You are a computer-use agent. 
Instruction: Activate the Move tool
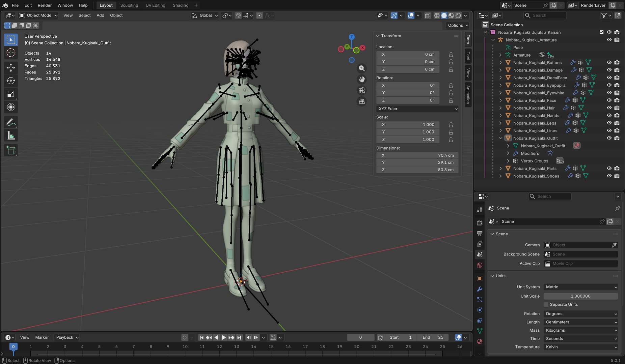point(11,68)
